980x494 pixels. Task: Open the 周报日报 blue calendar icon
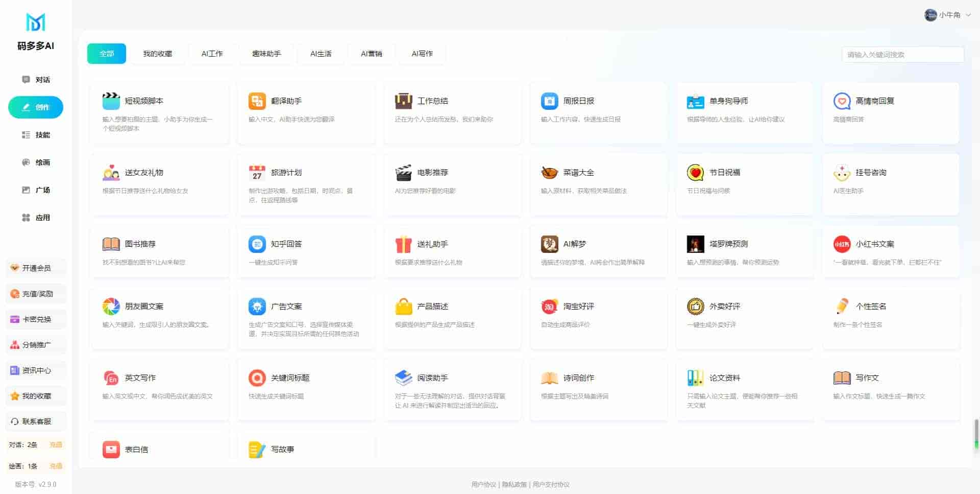[x=549, y=101]
